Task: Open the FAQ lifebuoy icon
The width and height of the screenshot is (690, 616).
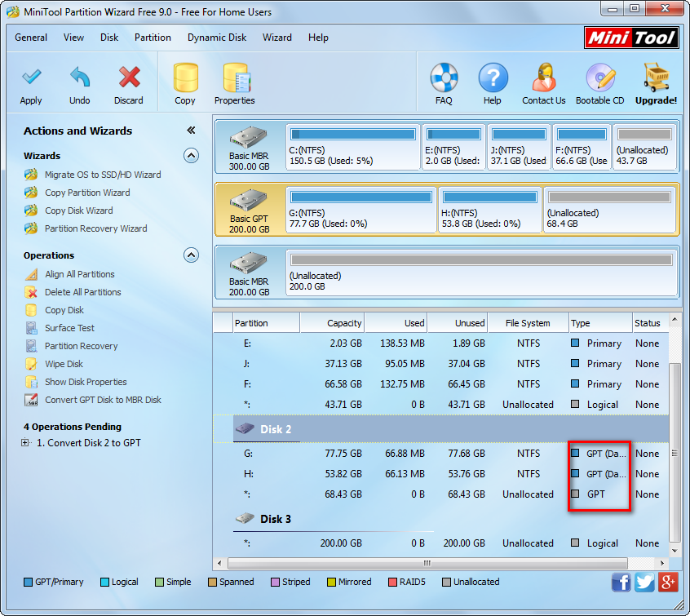Action: click(444, 79)
